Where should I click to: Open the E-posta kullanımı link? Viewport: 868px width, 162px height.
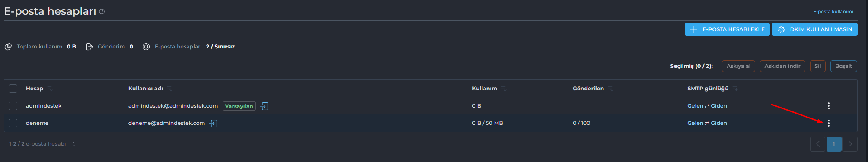pos(833,12)
